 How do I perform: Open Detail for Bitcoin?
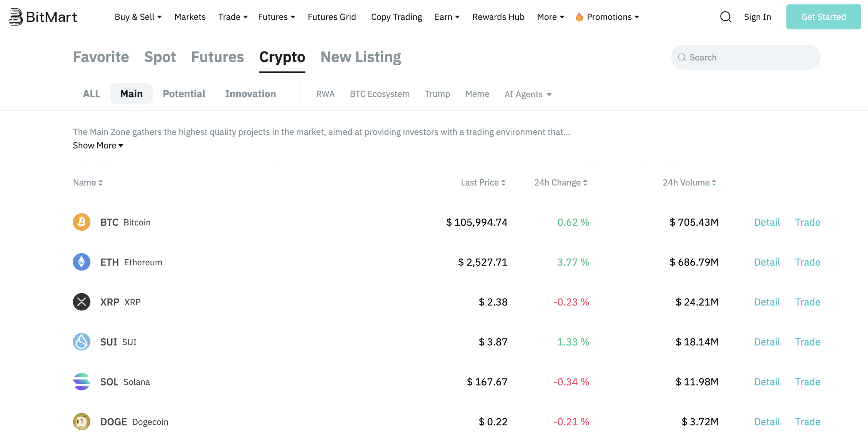[767, 222]
